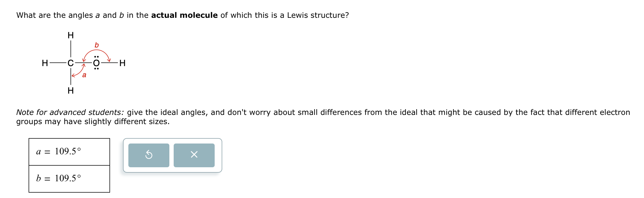This screenshot has height=198, width=644.
Task: Click the leftmost hydrogen atom of the structure
Action: (45, 63)
